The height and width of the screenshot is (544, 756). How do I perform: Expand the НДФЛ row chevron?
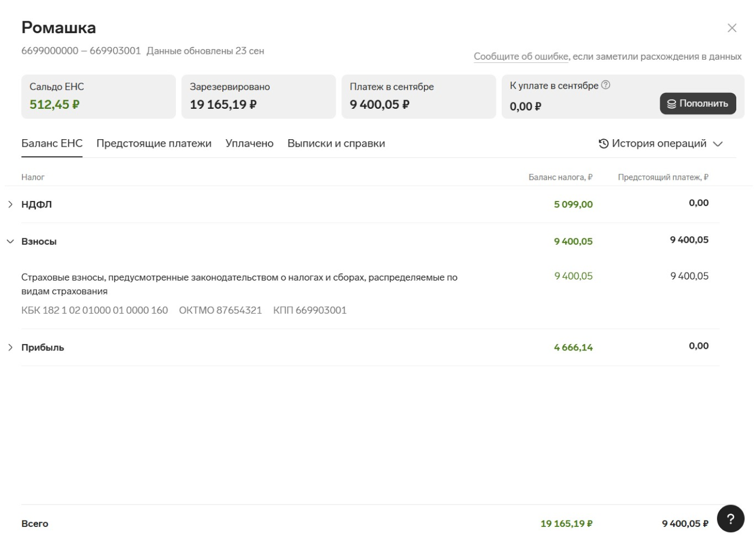(10, 204)
